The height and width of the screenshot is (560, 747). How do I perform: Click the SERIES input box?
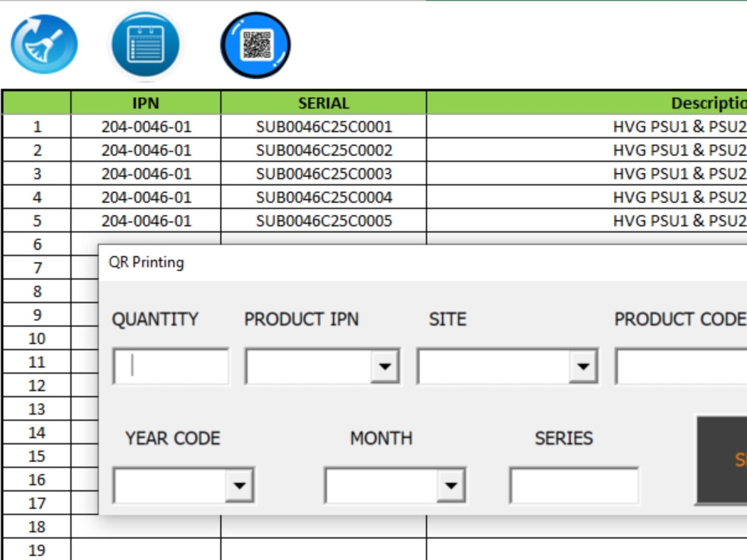pos(574,485)
